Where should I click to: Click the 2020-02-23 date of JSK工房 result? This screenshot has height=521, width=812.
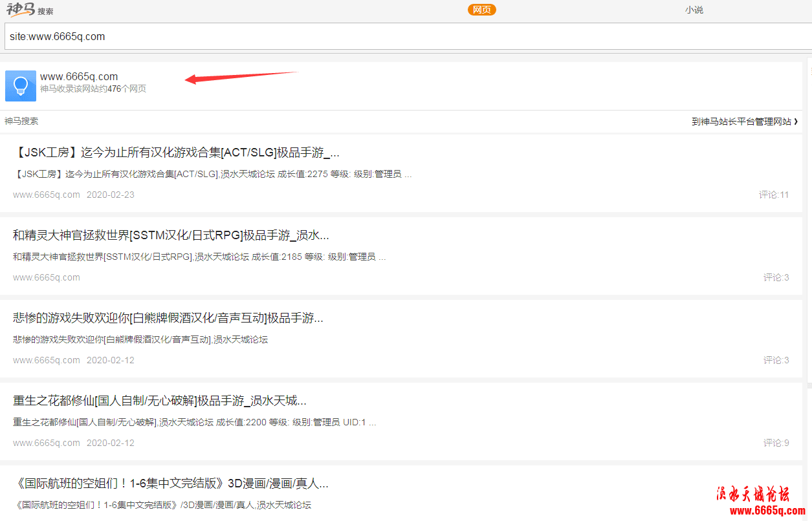coord(111,195)
